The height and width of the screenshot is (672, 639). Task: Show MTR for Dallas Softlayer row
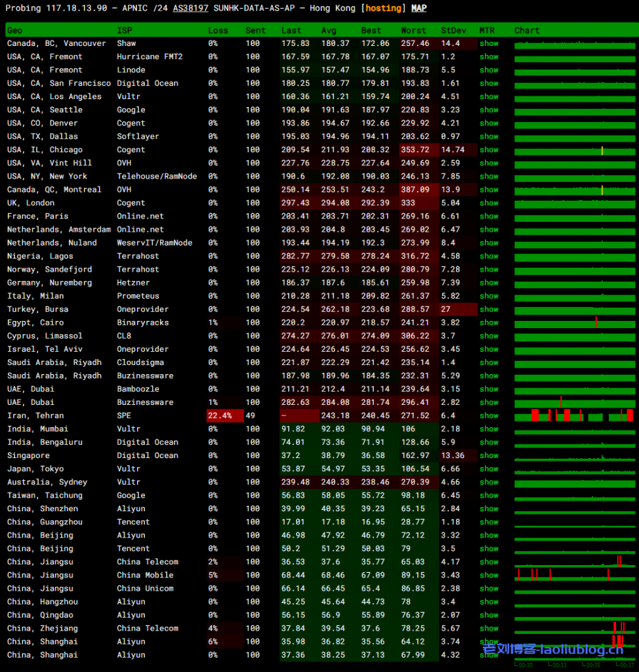pos(489,136)
